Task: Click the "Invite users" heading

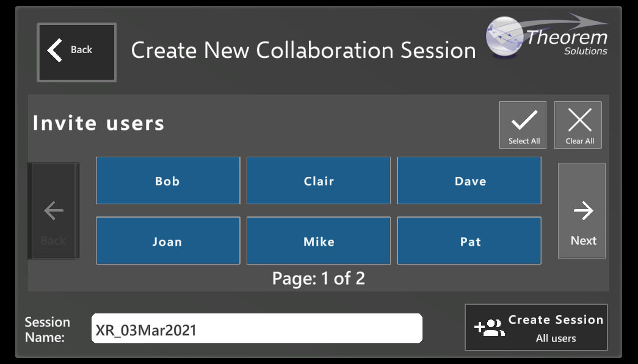Action: coord(99,123)
